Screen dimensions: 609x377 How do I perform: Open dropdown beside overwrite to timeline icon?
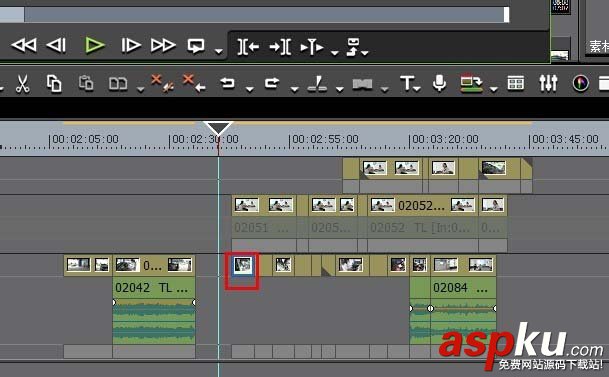[x=365, y=52]
